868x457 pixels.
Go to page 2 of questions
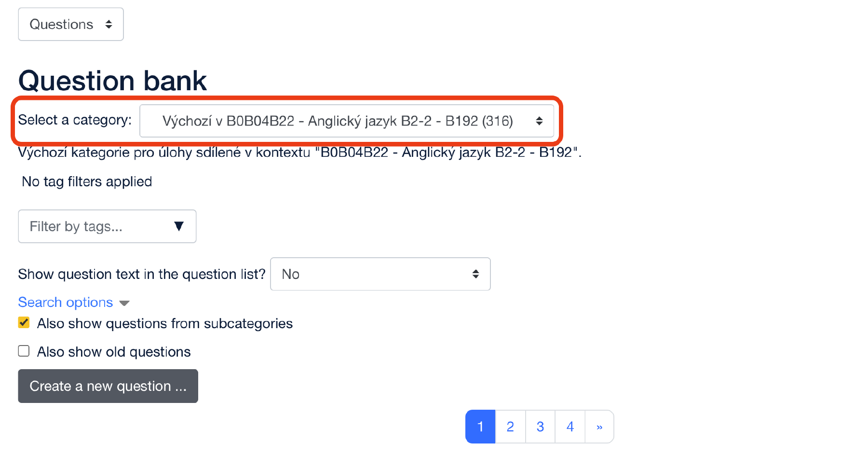coord(510,427)
